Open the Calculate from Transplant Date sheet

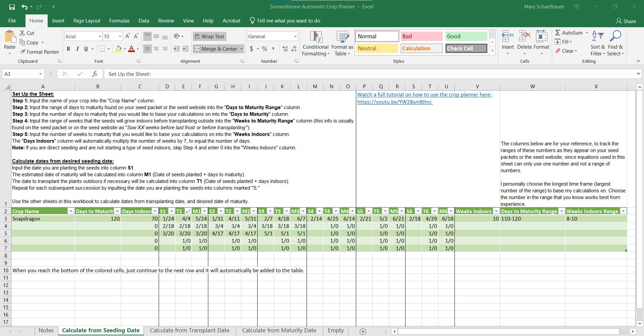click(x=190, y=330)
